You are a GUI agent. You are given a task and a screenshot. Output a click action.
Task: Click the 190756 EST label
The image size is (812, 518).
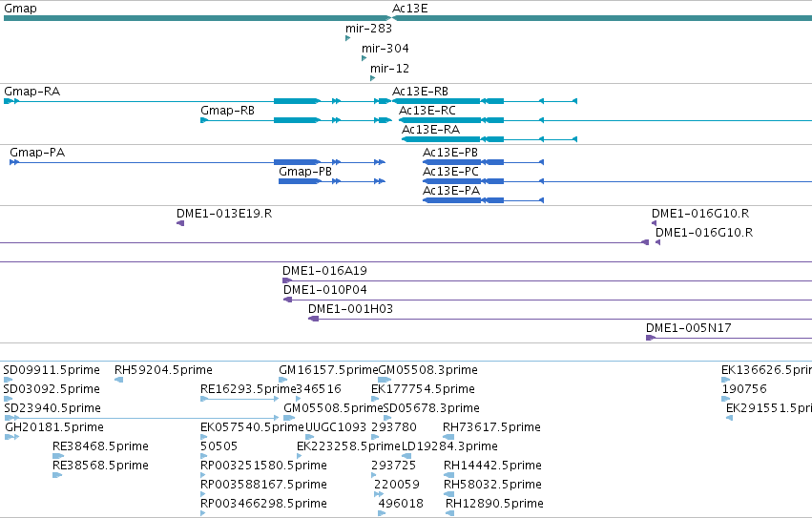tap(744, 389)
